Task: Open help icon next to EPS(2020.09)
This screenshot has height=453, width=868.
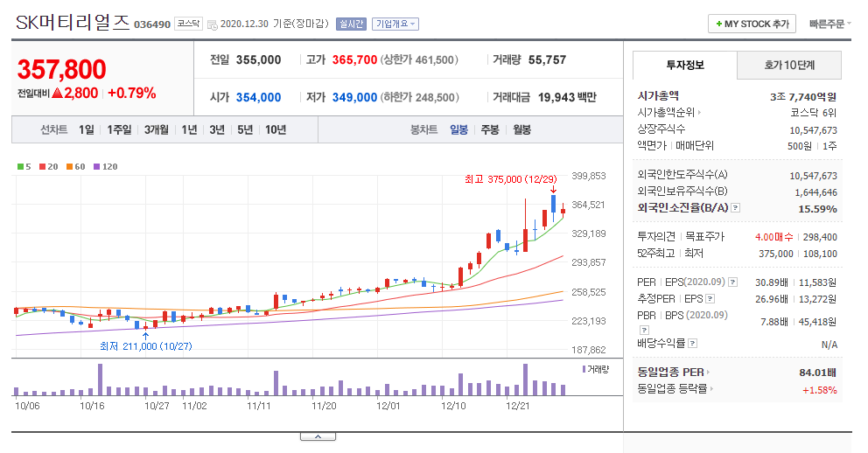Action: [x=733, y=282]
